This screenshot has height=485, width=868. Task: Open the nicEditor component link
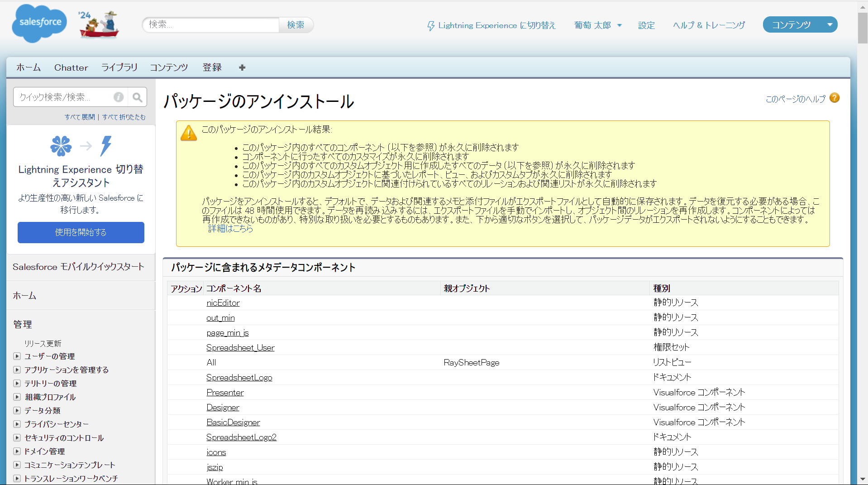coord(223,303)
